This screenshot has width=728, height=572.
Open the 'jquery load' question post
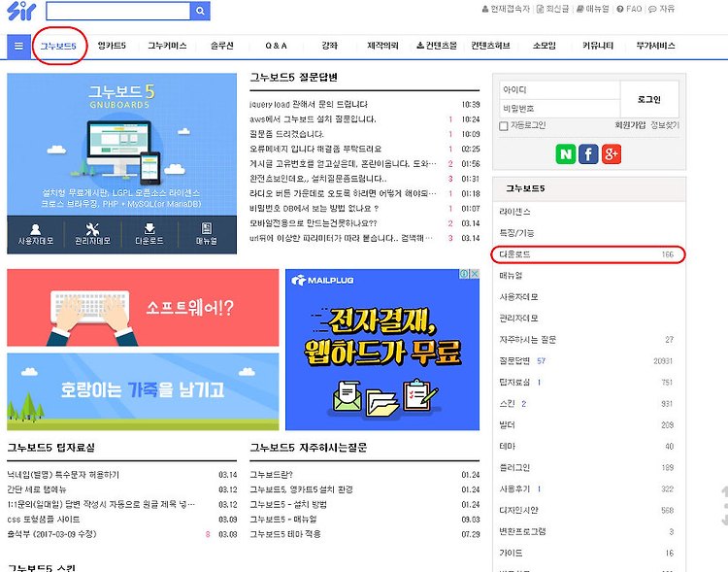[x=309, y=105]
